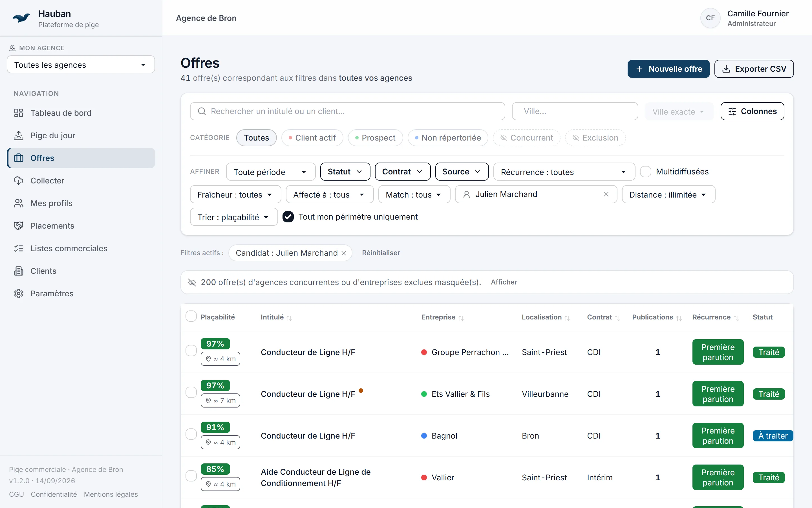Screen dimensions: 812x508
Task: Click the hidden-eye icon in the masked offers banner
Action: (x=192, y=282)
